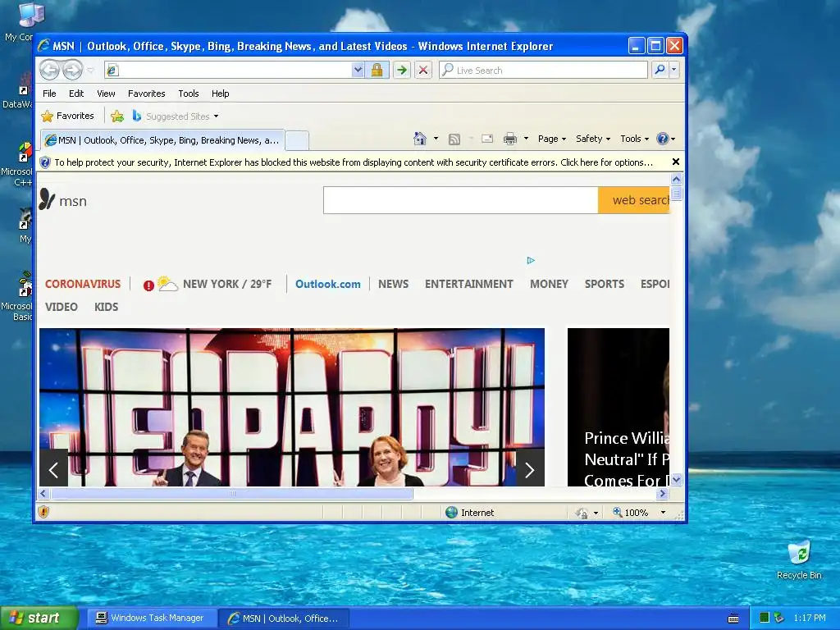Open the Safety menu dropdown
The image size is (840, 630).
tap(592, 139)
